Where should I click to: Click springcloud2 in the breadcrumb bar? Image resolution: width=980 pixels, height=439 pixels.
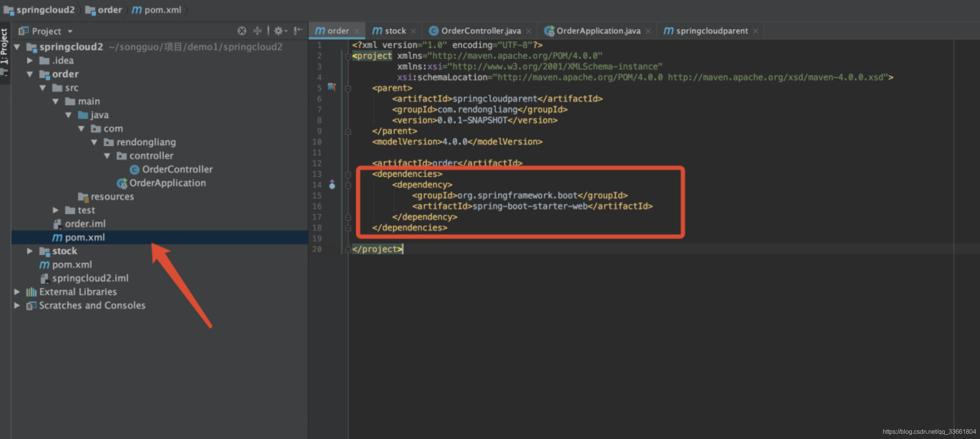coord(39,10)
